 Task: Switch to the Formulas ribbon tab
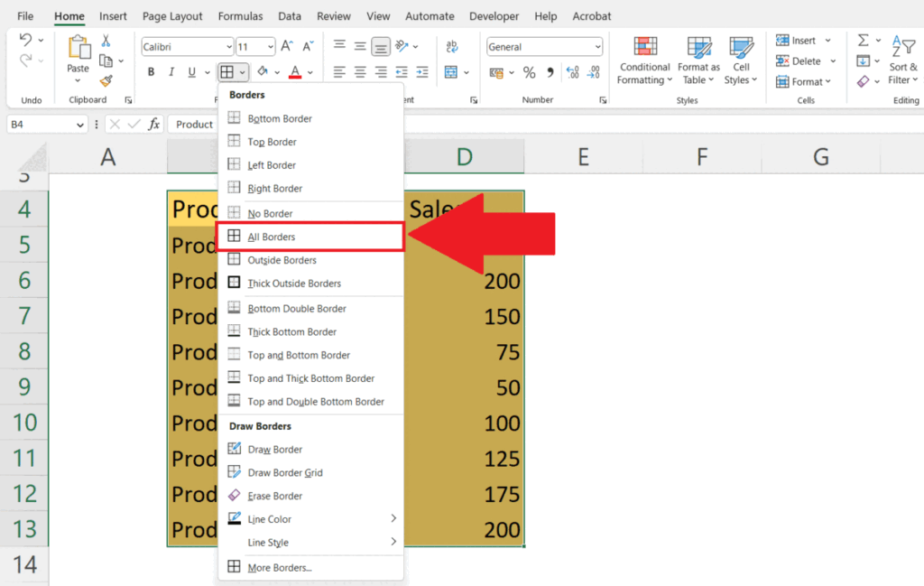(x=240, y=15)
